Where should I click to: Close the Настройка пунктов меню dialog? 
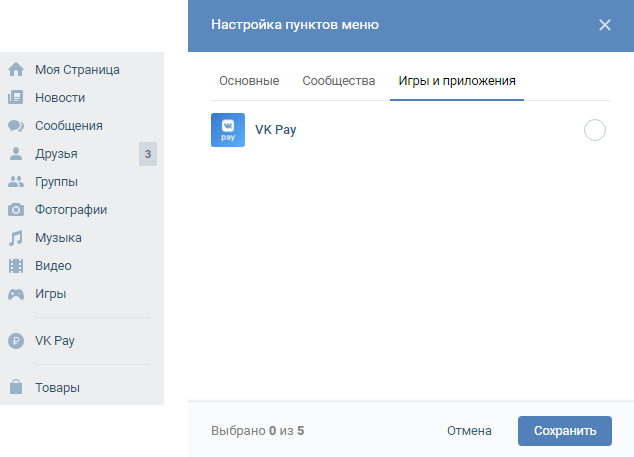604,25
